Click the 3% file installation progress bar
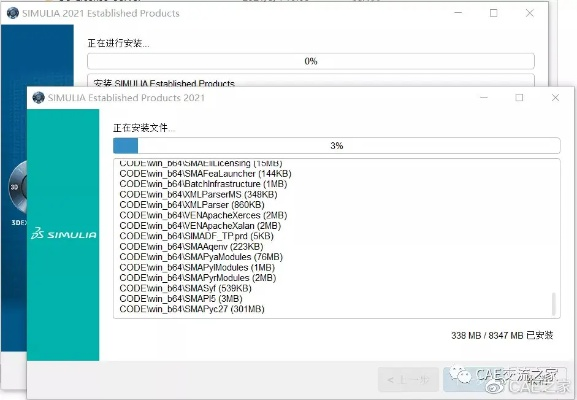The width and height of the screenshot is (577, 400). pyautogui.click(x=337, y=146)
